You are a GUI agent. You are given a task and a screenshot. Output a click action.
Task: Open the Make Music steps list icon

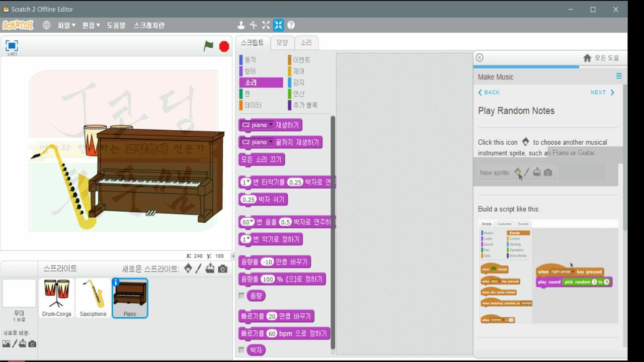coord(619,76)
